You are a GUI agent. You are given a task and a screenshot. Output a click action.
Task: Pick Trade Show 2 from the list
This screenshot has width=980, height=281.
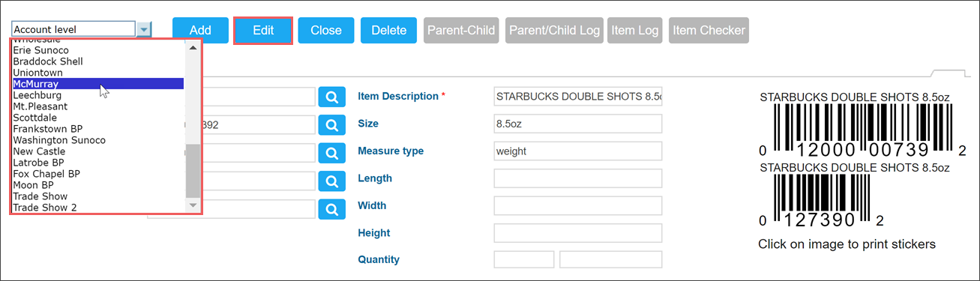[x=97, y=208]
